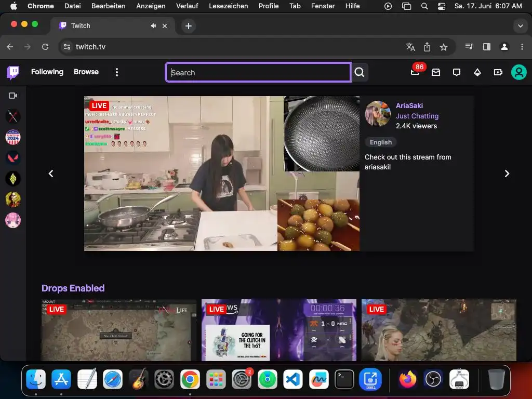
Task: Open Chrome three-dot menu
Action: tap(522, 47)
